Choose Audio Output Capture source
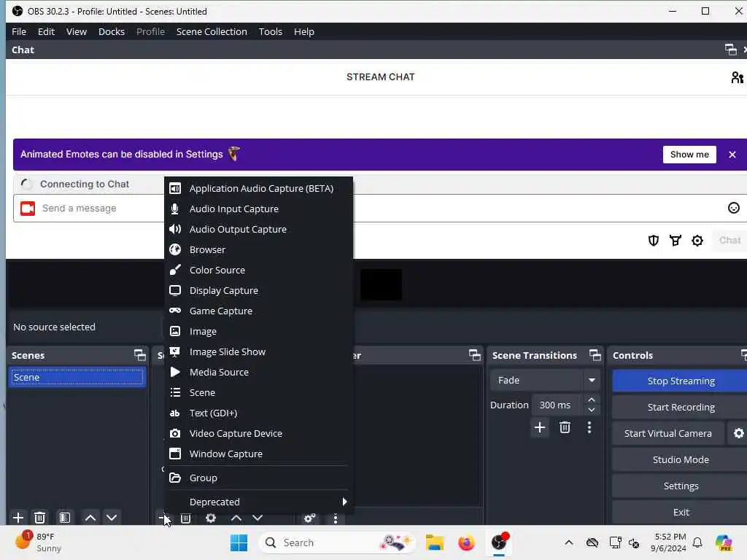Viewport: 747px width, 560px height. (x=258, y=230)
